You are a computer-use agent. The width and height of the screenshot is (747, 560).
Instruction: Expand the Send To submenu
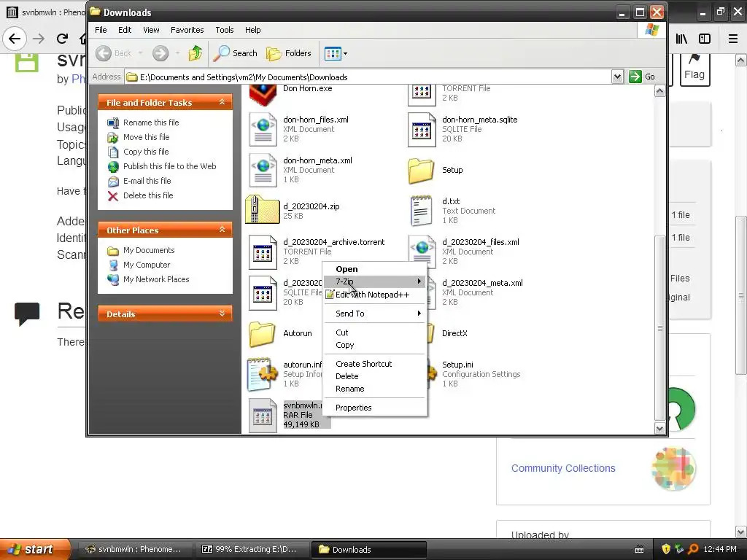(374, 314)
